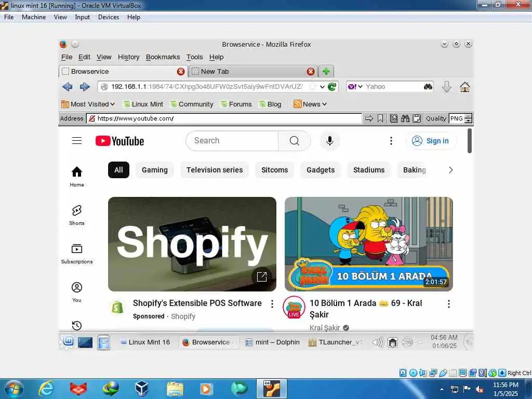The height and width of the screenshot is (399, 532).
Task: Adjust Quality PNG stepper
Action: (x=468, y=118)
